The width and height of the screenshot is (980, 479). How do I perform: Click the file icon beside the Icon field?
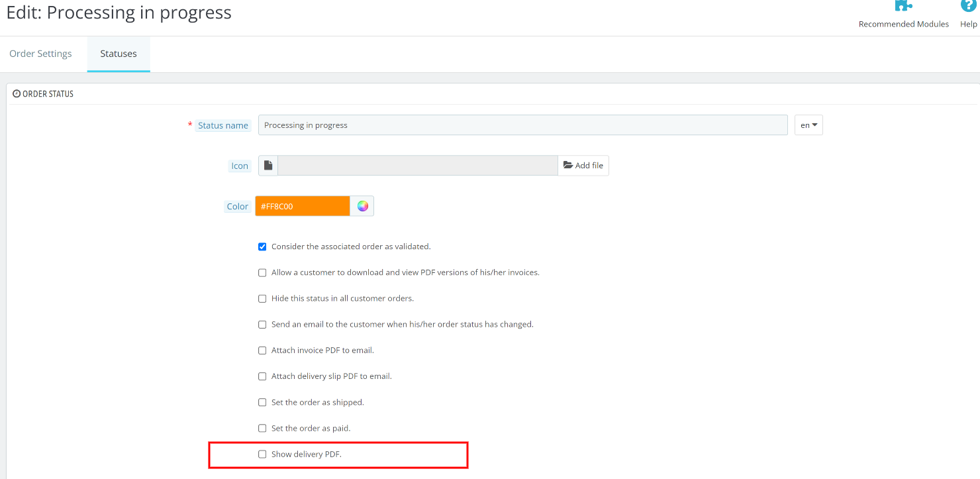[268, 166]
